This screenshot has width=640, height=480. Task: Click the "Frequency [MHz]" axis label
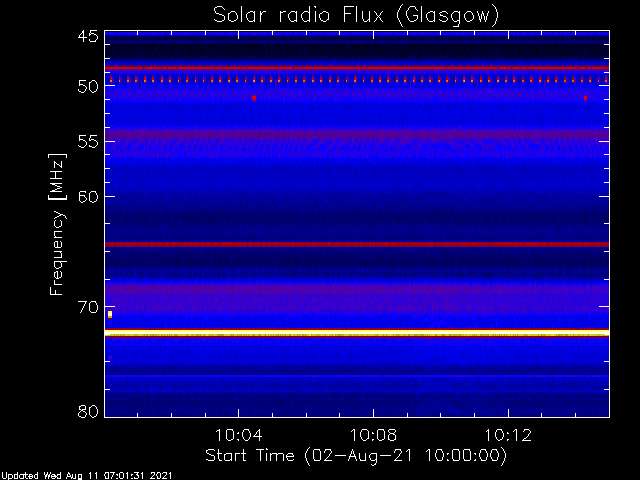coord(57,224)
